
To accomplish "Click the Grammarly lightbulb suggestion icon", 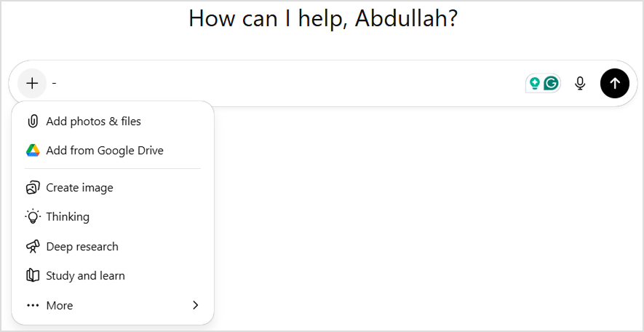I will click(535, 83).
